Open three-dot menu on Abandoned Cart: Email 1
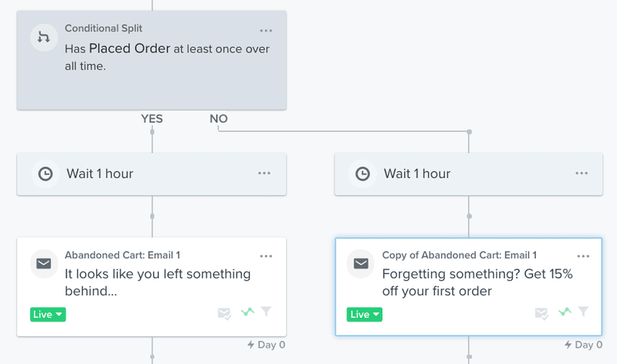Image resolution: width=617 pixels, height=364 pixels. (x=266, y=256)
